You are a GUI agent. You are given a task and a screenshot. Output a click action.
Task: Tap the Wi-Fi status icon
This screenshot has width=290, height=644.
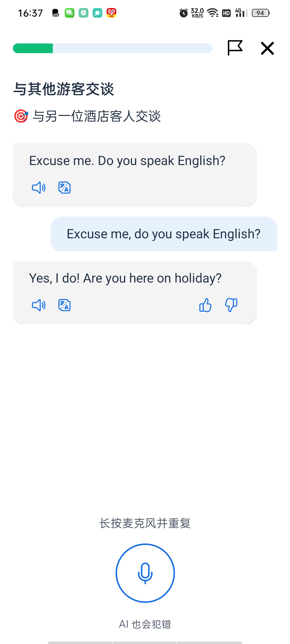213,13
